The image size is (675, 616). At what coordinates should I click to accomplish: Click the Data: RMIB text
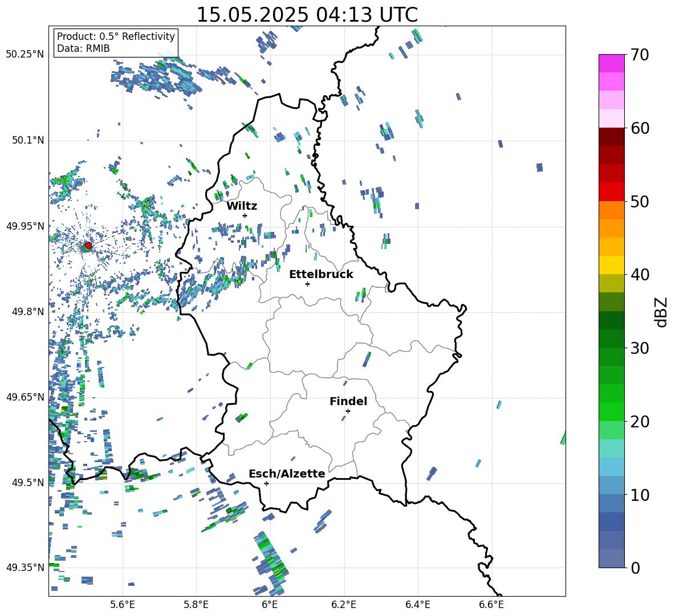(83, 48)
